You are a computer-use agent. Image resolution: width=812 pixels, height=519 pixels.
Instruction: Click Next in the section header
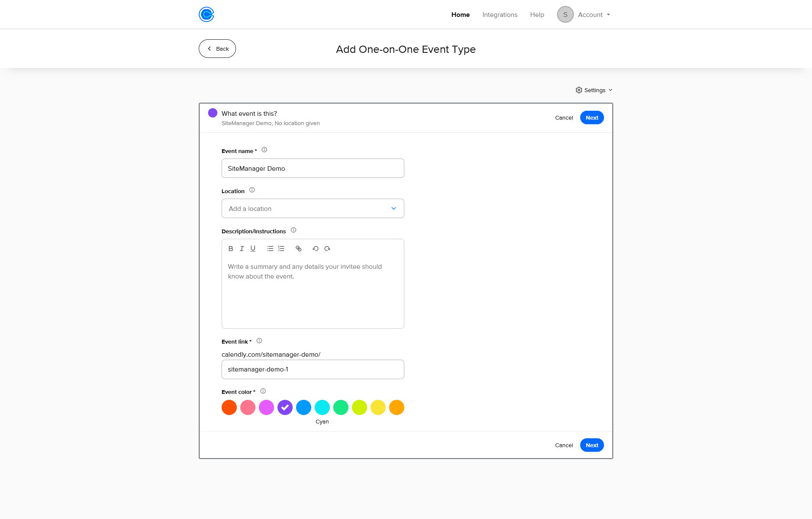(x=592, y=117)
